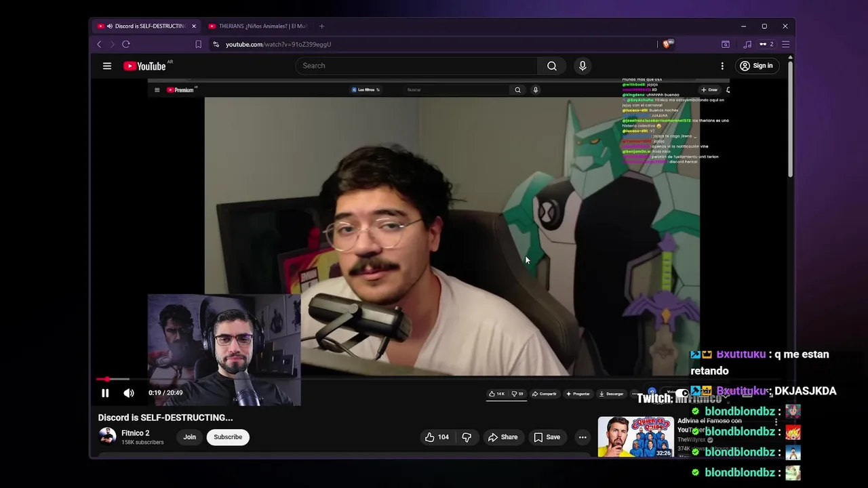This screenshot has height=488, width=868.
Task: Click inner video's 14K like count
Action: pyautogui.click(x=497, y=394)
